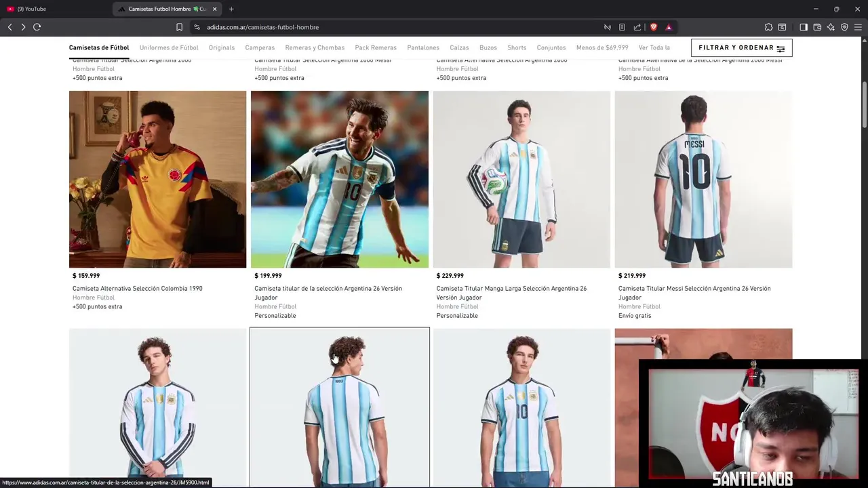
Task: Open the Shorts category
Action: 517,47
